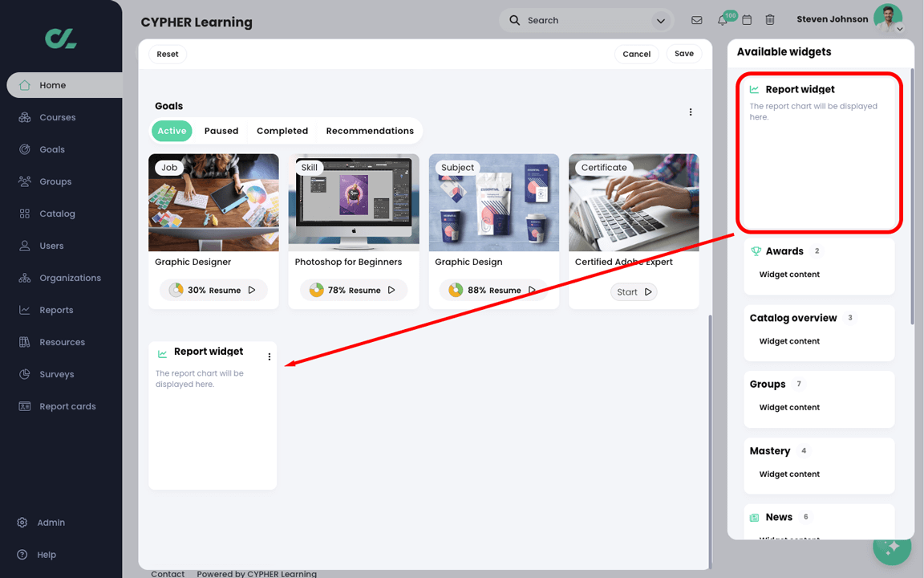View the calendar icon in the top bar
This screenshot has height=578, width=924.
747,20
